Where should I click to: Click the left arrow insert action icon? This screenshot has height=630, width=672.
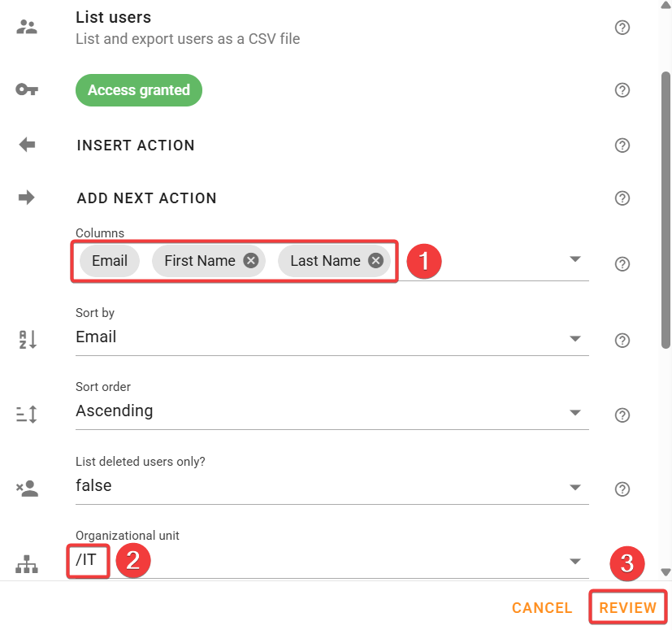point(27,145)
